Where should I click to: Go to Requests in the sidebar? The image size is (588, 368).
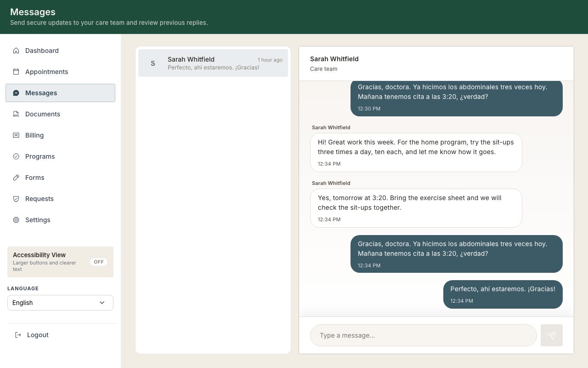[60, 199]
